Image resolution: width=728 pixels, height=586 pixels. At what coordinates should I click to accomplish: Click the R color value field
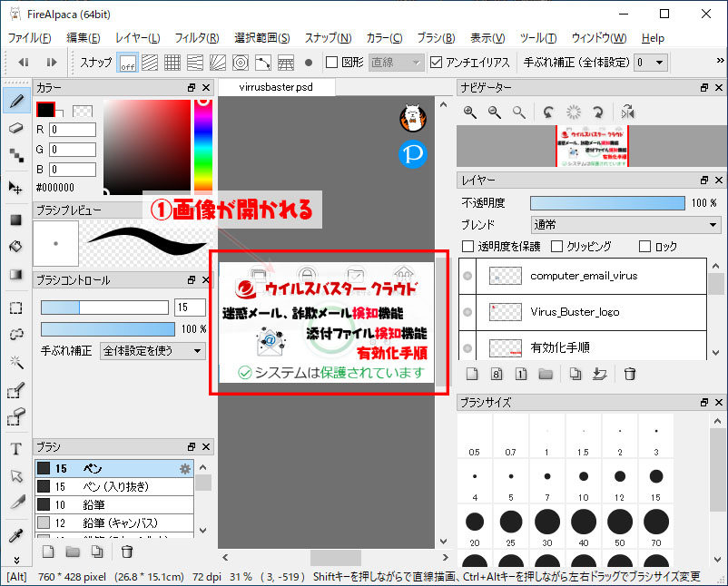click(x=73, y=130)
